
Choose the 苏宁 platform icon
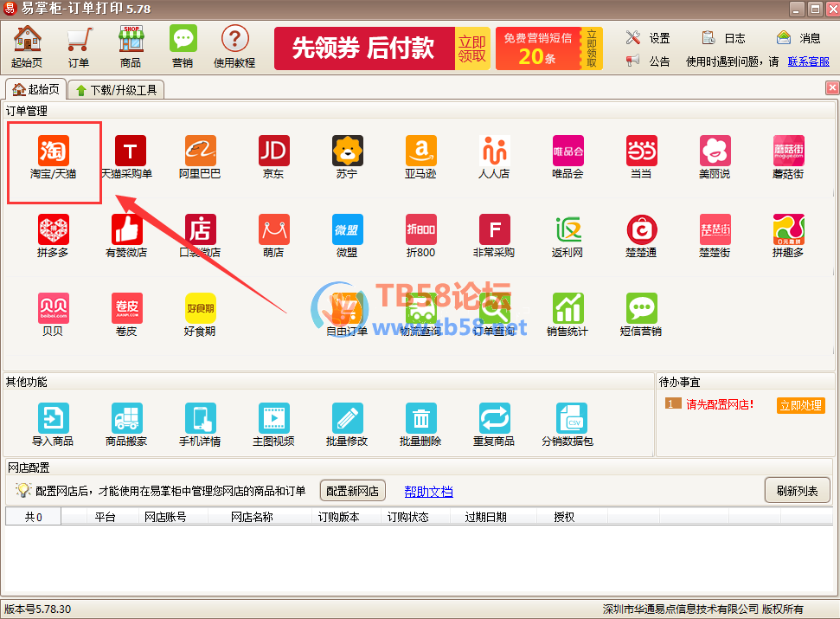(x=347, y=157)
